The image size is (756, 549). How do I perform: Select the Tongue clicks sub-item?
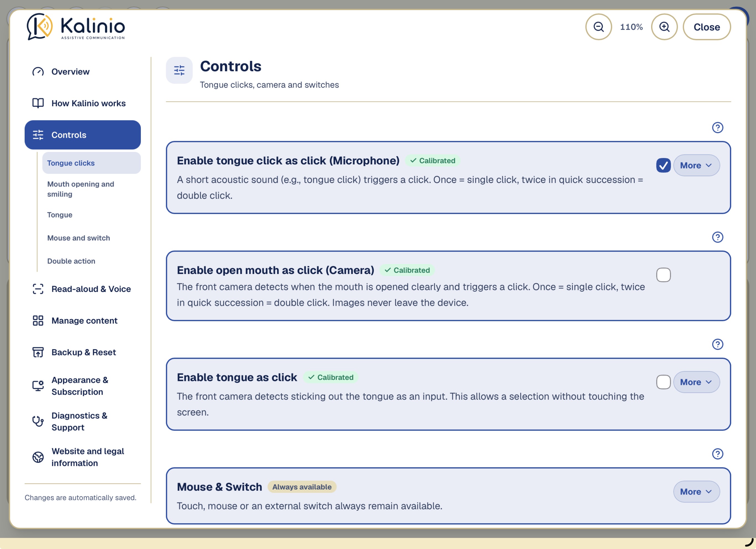point(91,163)
